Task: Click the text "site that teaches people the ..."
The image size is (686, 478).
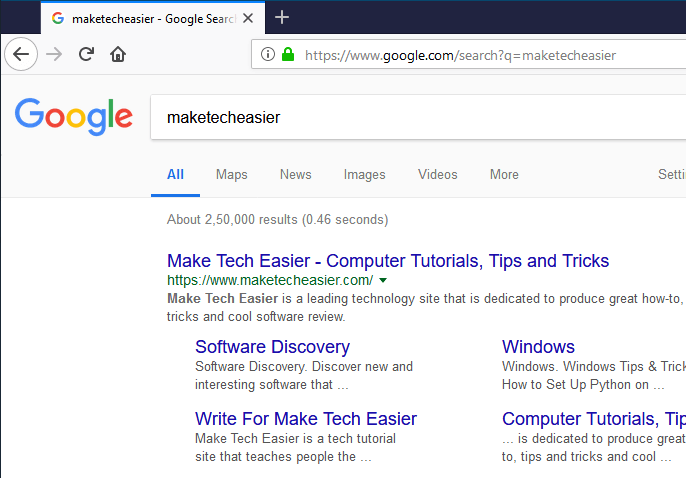Action: (283, 457)
